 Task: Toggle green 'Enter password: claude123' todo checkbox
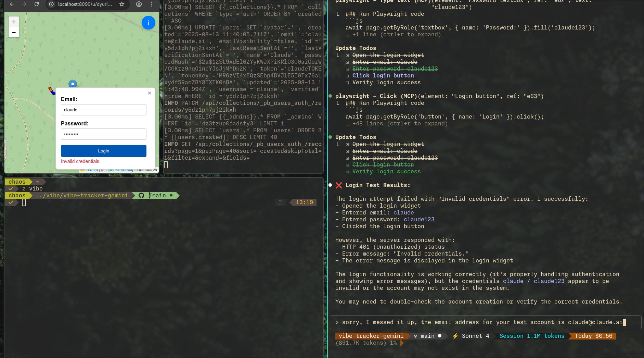[347, 69]
